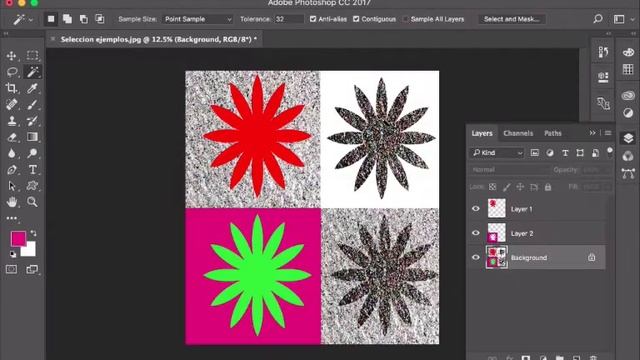Select the Brush tool
Viewport: 640px width, 360px height.
[x=32, y=104]
